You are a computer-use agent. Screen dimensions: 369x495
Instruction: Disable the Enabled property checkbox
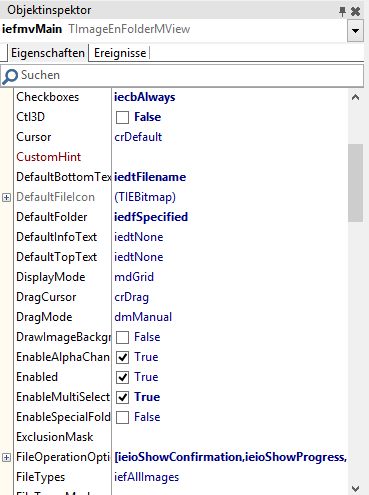coord(122,377)
